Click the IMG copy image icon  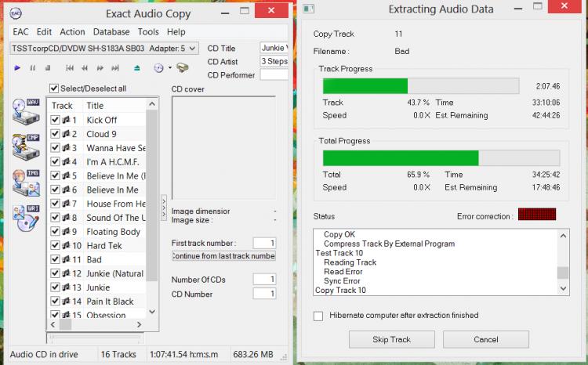(26, 182)
